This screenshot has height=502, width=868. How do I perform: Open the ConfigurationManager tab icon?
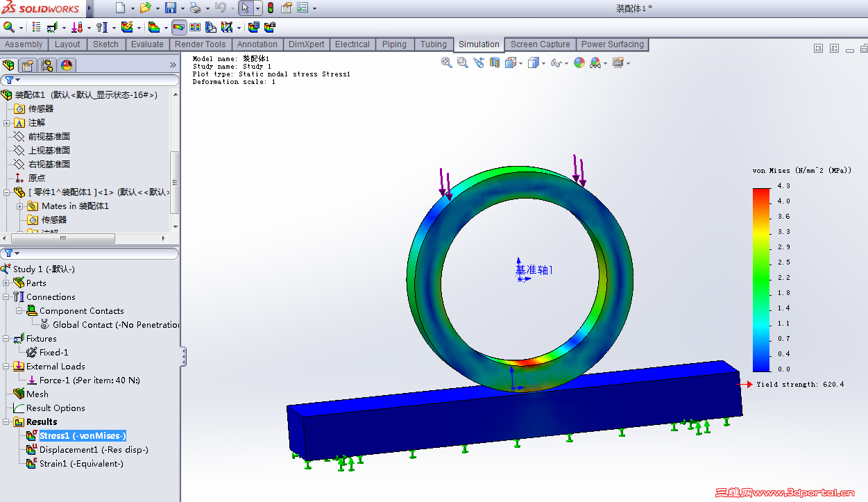pos(47,65)
